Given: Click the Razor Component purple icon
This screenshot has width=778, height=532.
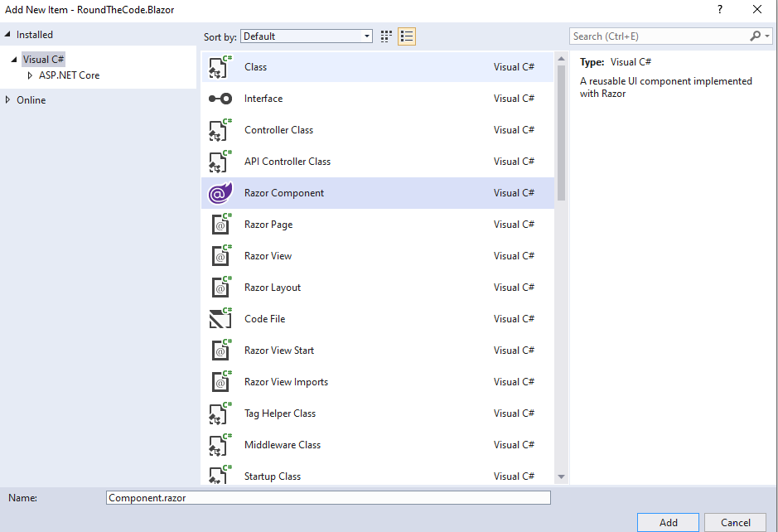Looking at the screenshot, I should [220, 193].
